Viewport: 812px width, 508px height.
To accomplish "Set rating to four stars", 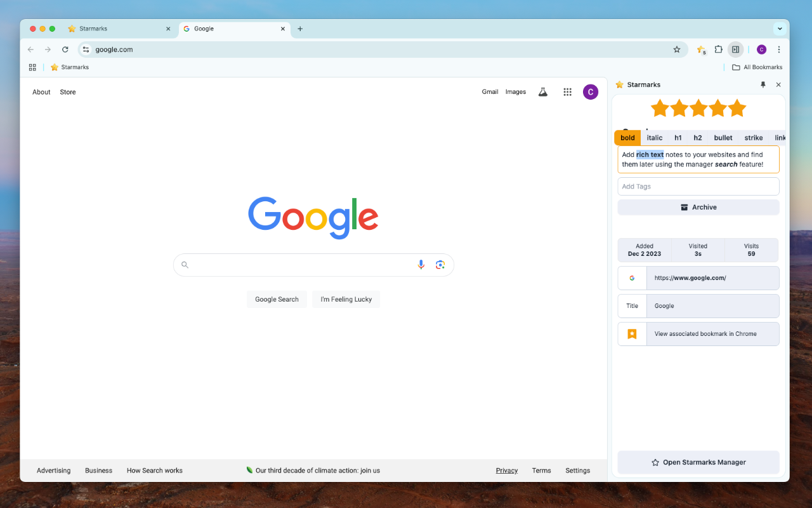I will [717, 108].
